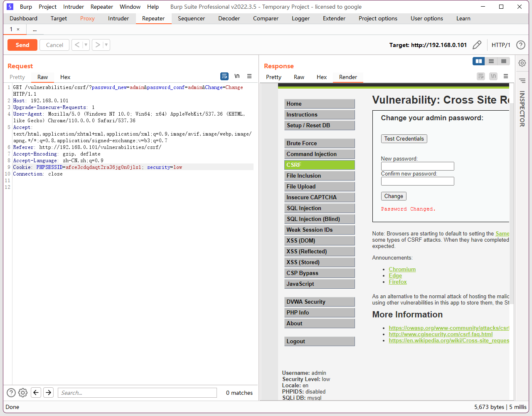Close Repeater tab 1
The height and width of the screenshot is (416, 532).
click(18, 30)
